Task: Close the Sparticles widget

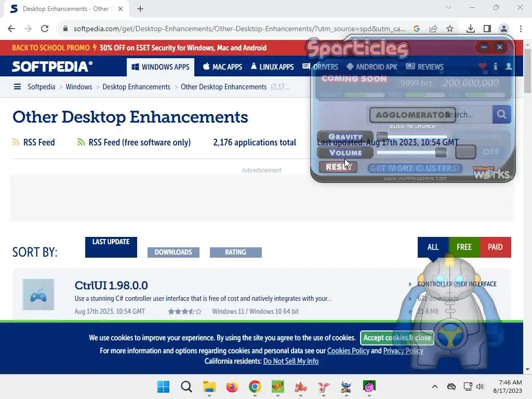Action: tap(499, 47)
